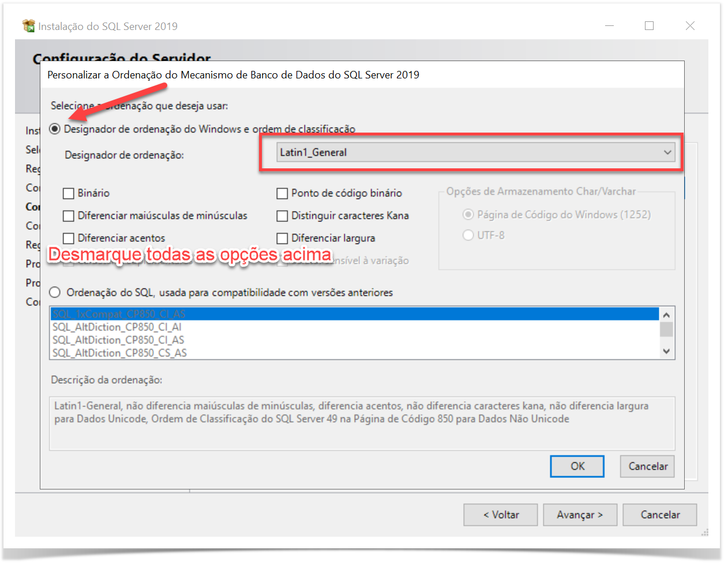
Task: Select Ordenação do SQL radio button
Action: pyautogui.click(x=55, y=292)
